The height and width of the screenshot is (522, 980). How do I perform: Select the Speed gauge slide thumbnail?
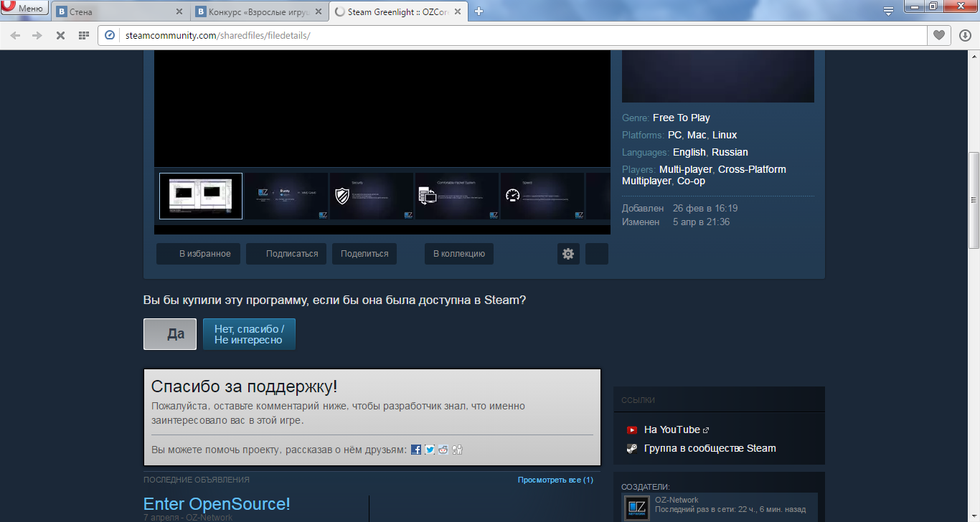(x=542, y=196)
